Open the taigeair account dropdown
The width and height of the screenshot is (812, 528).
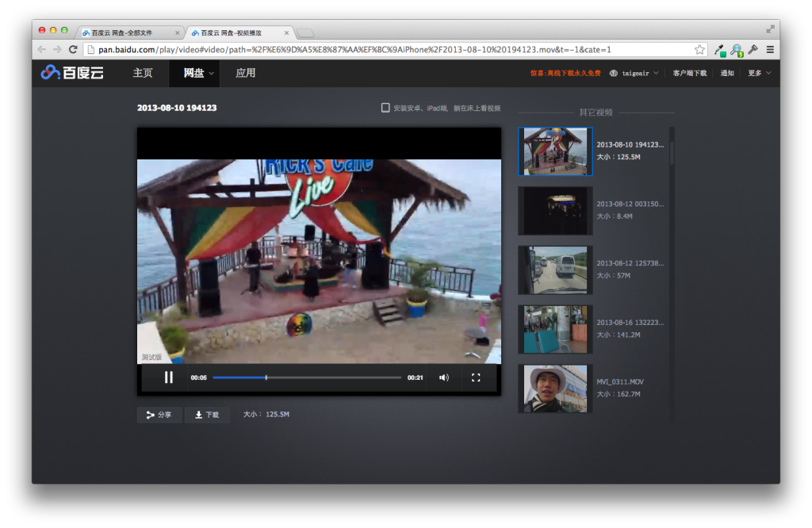634,73
